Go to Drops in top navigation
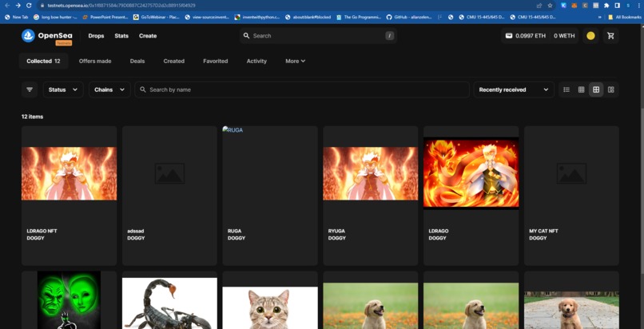 coord(96,36)
